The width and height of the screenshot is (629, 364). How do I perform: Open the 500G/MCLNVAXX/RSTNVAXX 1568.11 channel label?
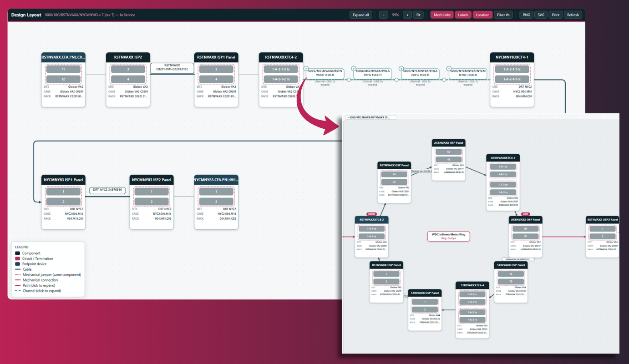pyautogui.click(x=325, y=73)
